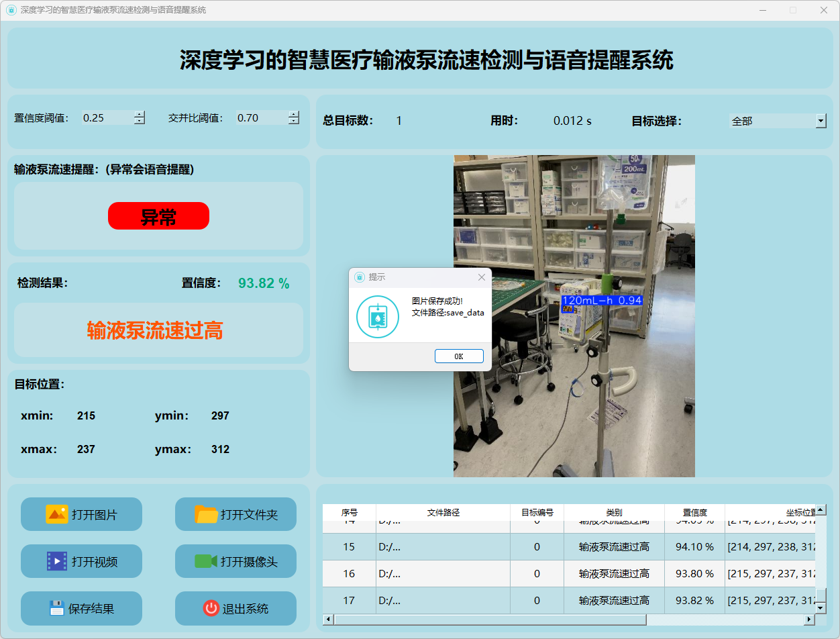
Task: Click the table's vertical scrollbar up arrow
Action: pos(821,510)
